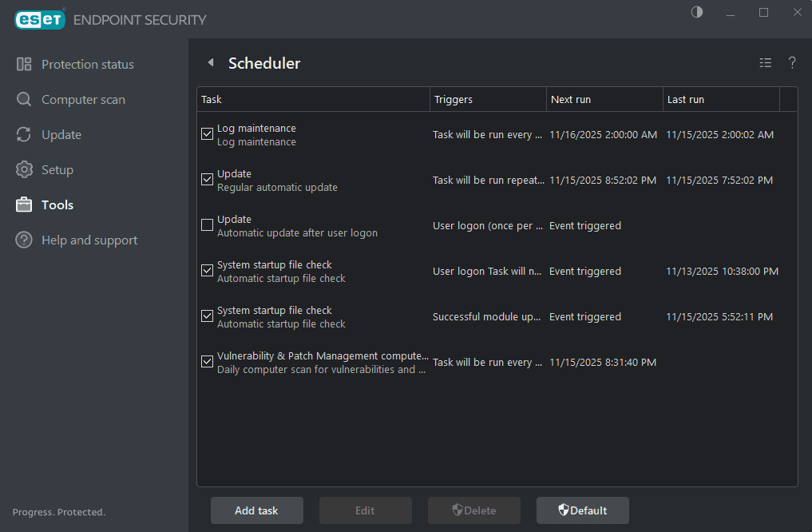Click the shield icon on Delete button
This screenshot has height=532, width=812.
coord(457,510)
